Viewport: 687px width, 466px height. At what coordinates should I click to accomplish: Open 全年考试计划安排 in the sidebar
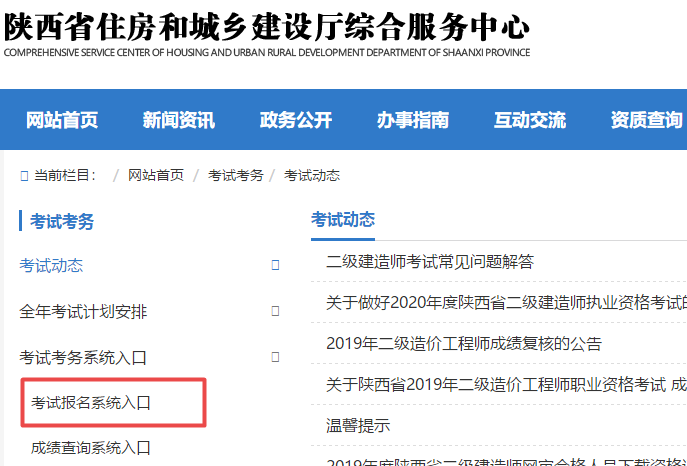pos(83,311)
